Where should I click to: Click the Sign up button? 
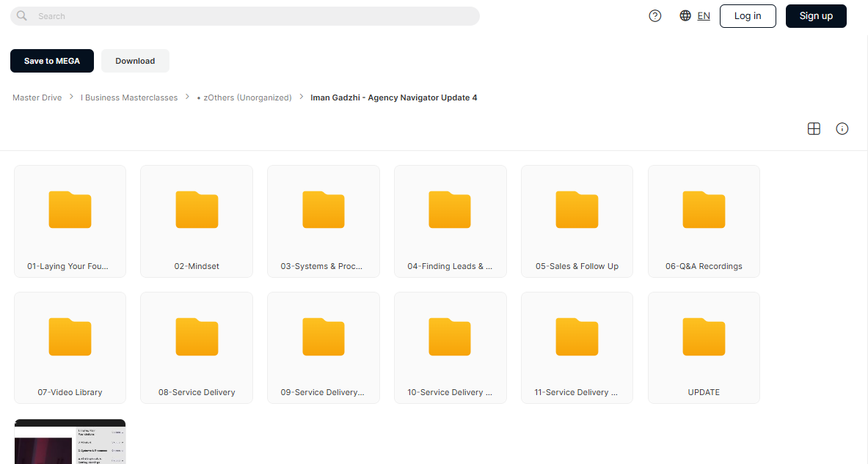point(816,16)
